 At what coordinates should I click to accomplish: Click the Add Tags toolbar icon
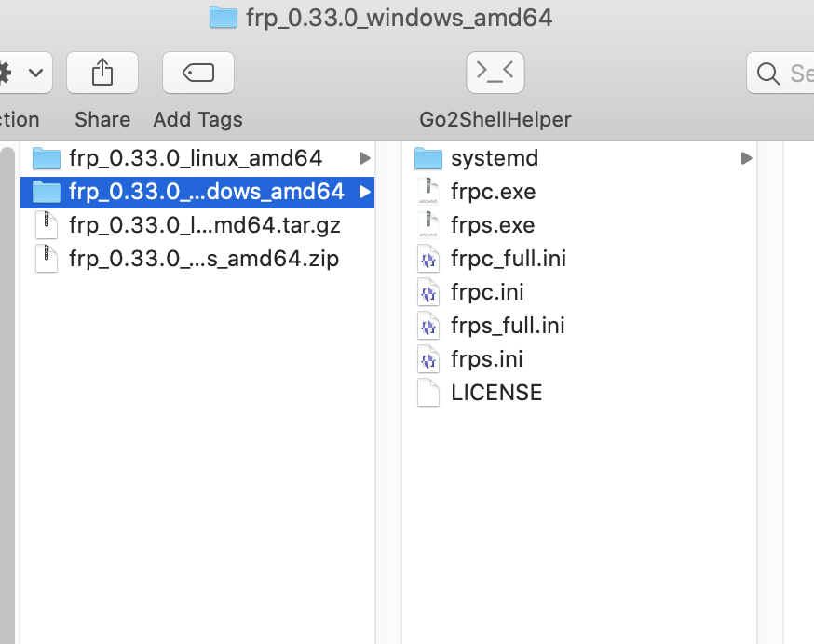[197, 73]
